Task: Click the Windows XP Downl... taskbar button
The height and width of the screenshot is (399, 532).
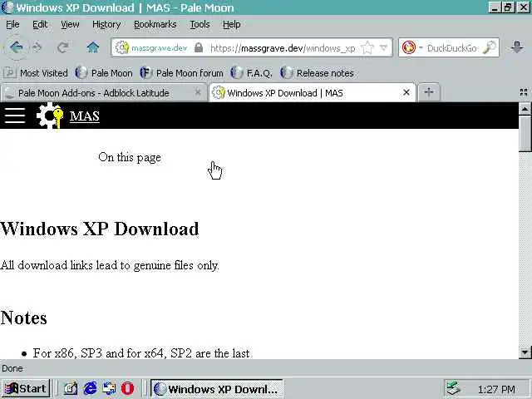Action: pyautogui.click(x=216, y=389)
